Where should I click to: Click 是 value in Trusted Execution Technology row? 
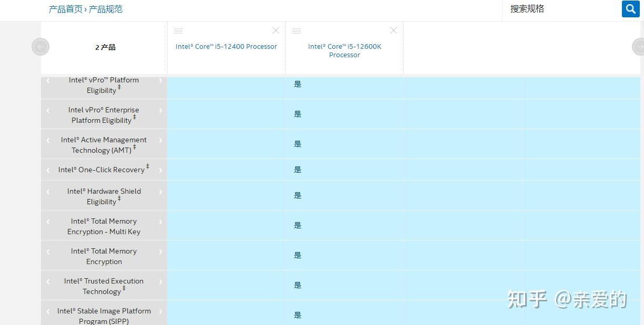(298, 285)
